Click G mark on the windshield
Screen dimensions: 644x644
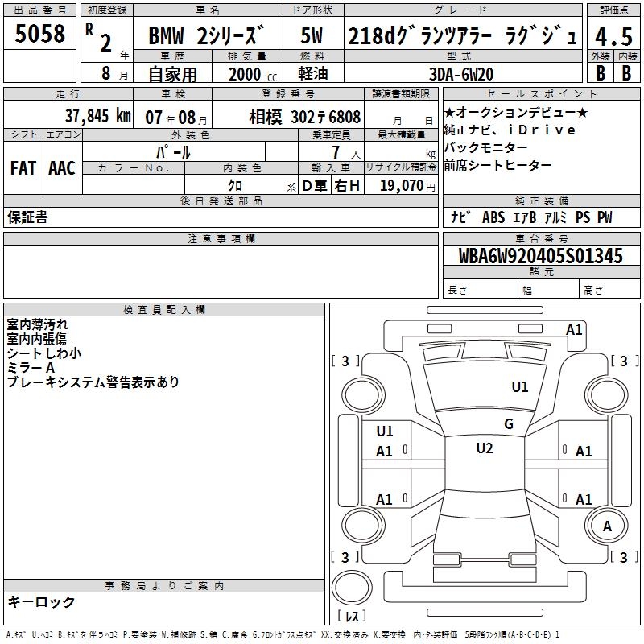[x=509, y=424]
